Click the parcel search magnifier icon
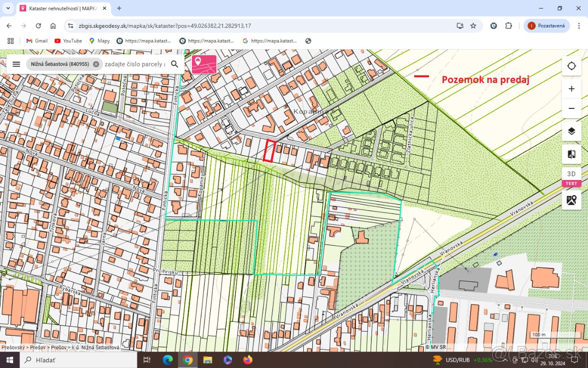The height and width of the screenshot is (368, 588). click(174, 64)
